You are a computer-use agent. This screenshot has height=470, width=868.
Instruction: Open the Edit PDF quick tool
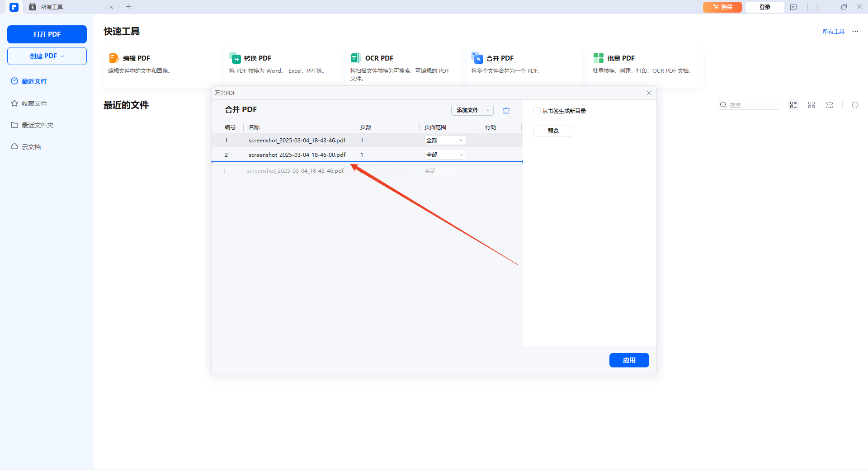[137, 58]
